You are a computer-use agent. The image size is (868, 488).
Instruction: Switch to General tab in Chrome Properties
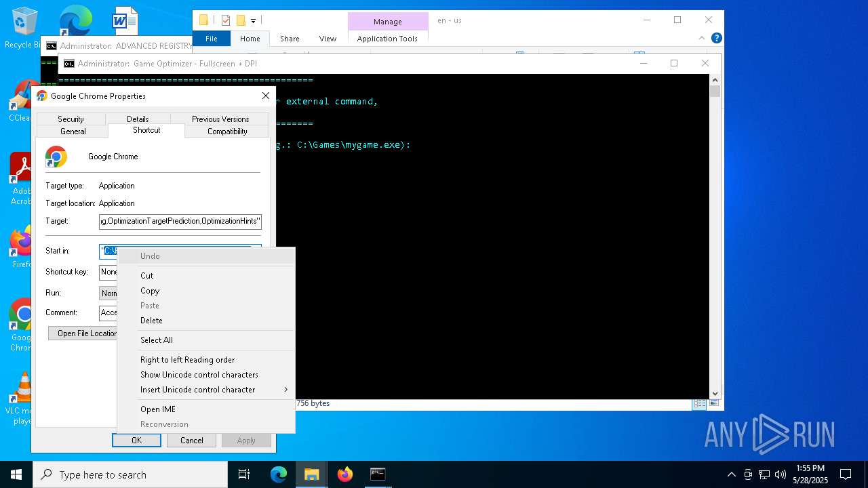pyautogui.click(x=73, y=131)
